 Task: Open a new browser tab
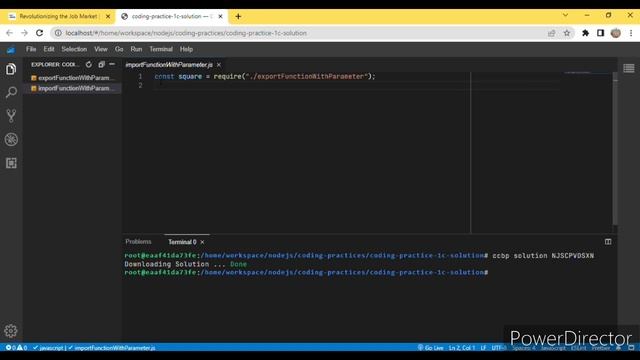238,16
